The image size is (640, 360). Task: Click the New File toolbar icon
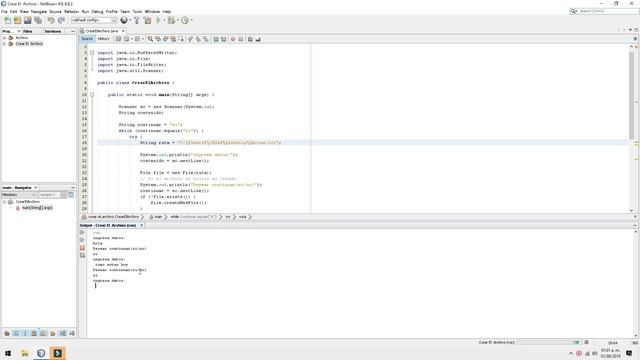(x=7, y=20)
